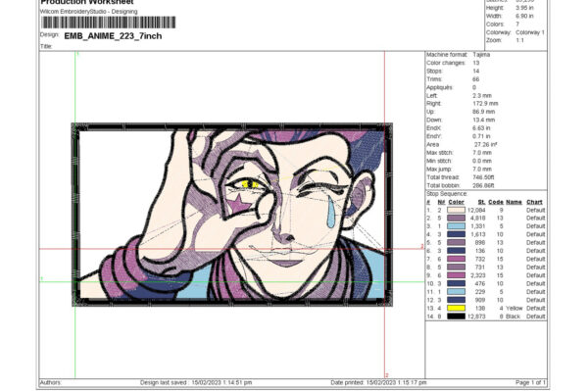The width and height of the screenshot is (588, 391).
Task: Click the Page 1 of 1 footer text
Action: (x=530, y=383)
